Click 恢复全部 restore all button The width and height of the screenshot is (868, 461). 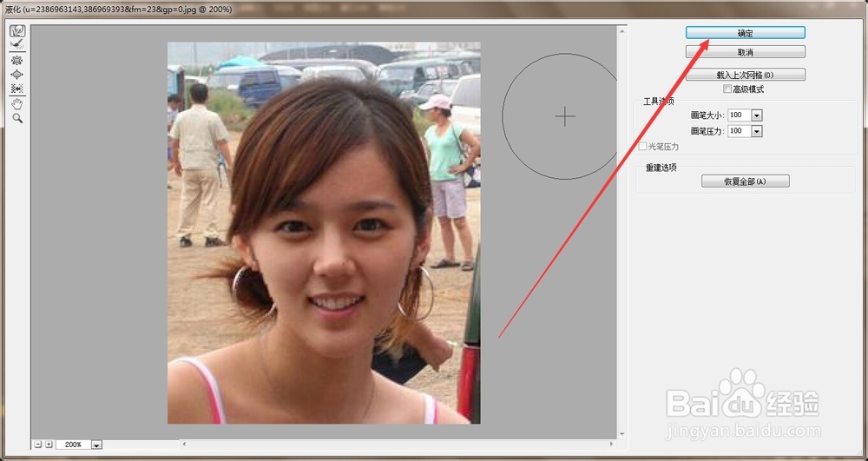(x=745, y=181)
